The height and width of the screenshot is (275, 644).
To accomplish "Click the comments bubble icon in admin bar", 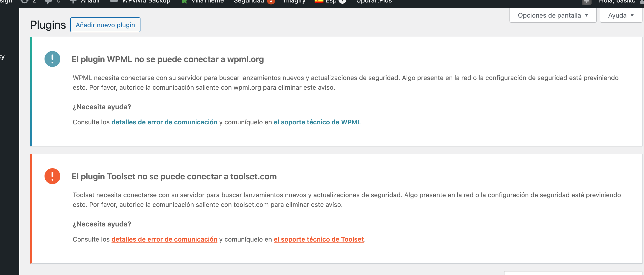I will [48, 1].
